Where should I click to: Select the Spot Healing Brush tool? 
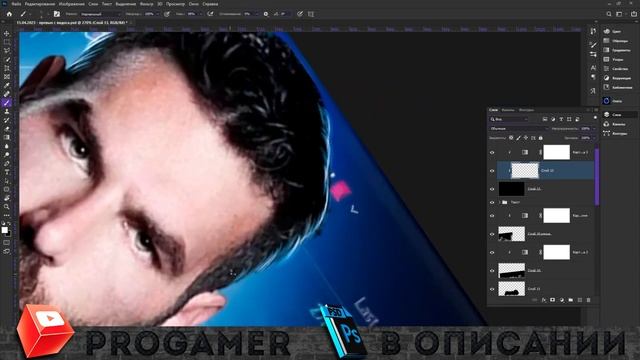[7, 94]
